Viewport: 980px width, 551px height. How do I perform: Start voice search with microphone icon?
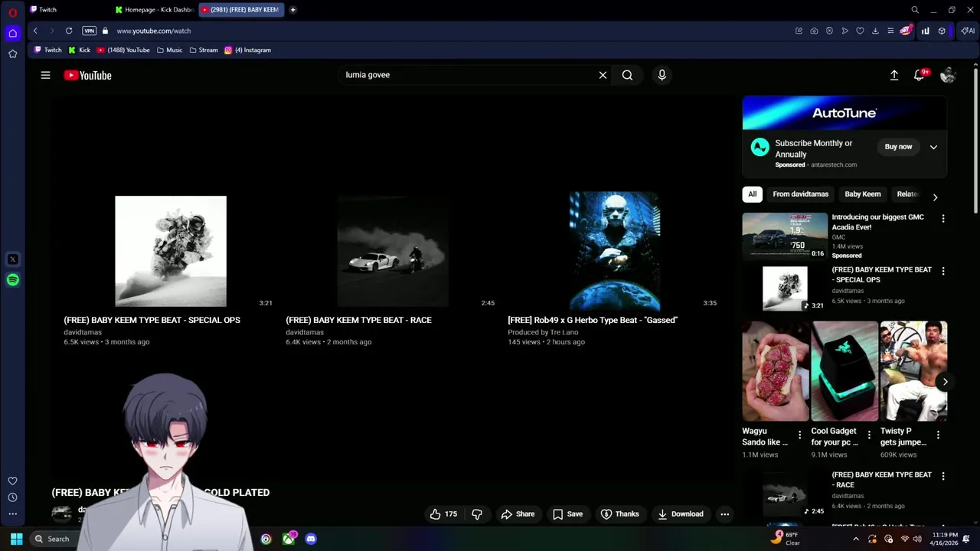pos(662,75)
